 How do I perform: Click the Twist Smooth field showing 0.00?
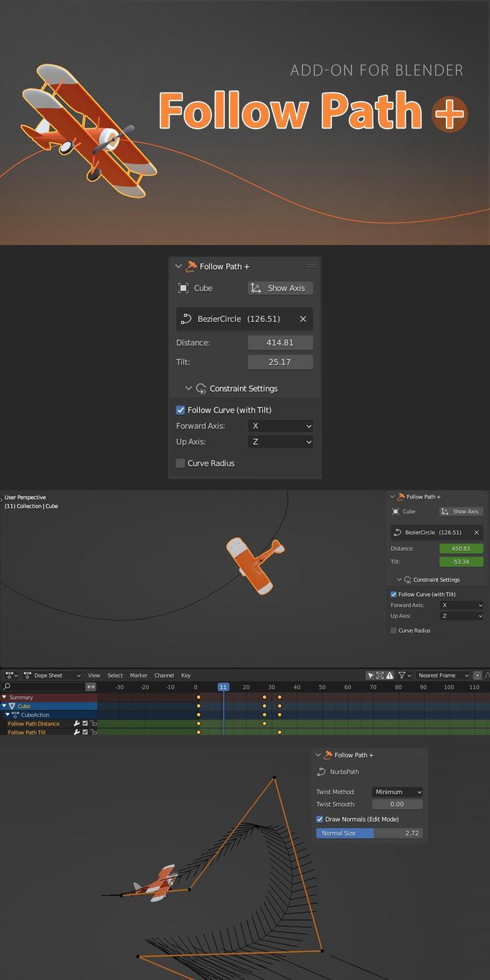point(398,804)
